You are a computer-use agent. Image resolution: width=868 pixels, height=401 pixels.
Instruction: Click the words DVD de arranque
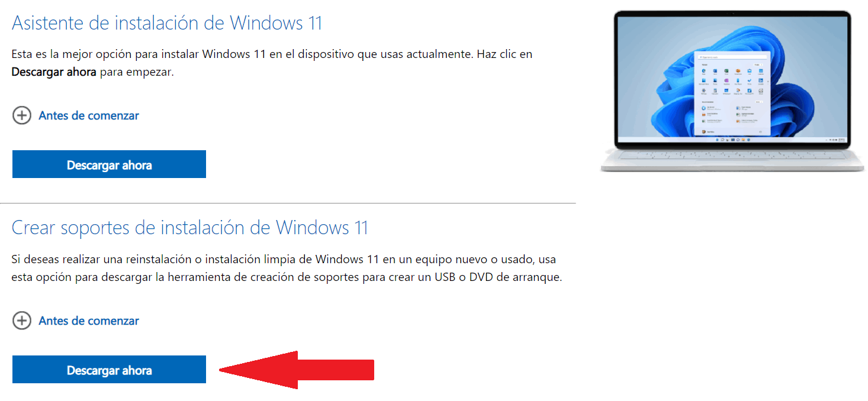[515, 277]
